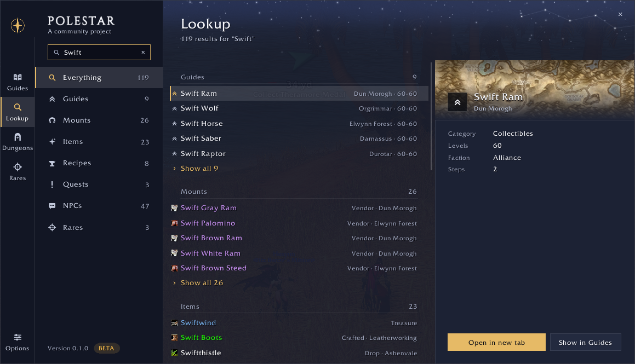Open Swift Gray Ram mount entry
Screen dimensions: 635x364
point(299,208)
